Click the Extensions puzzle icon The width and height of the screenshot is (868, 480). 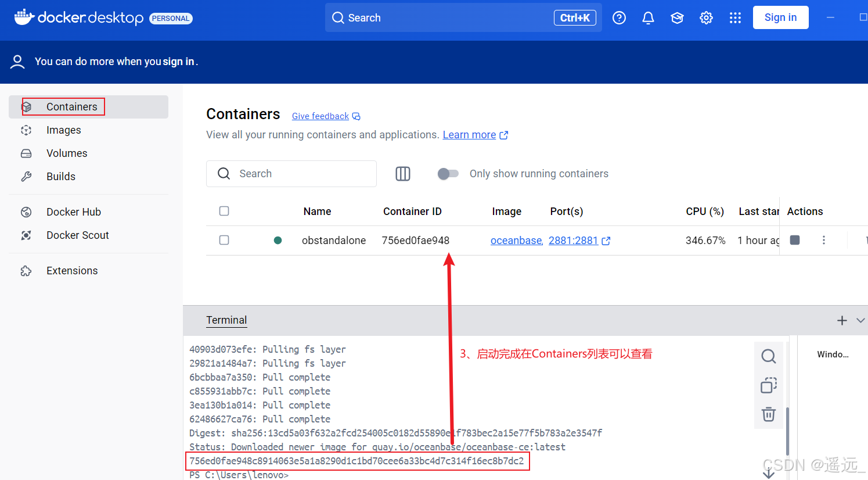pos(26,271)
